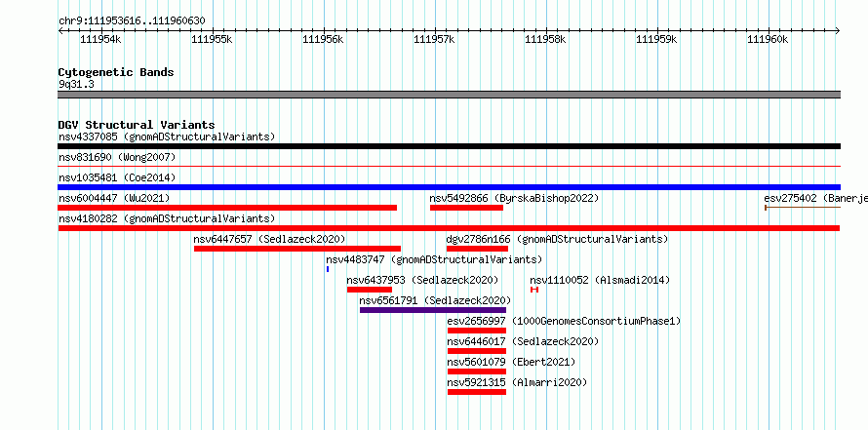Click the 111958k ruler position
This screenshot has height=430, width=868.
pyautogui.click(x=546, y=39)
